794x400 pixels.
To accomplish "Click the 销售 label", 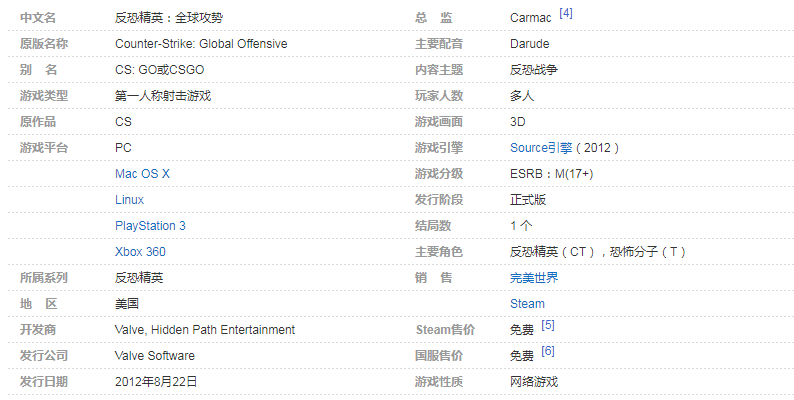I will click(x=433, y=277).
